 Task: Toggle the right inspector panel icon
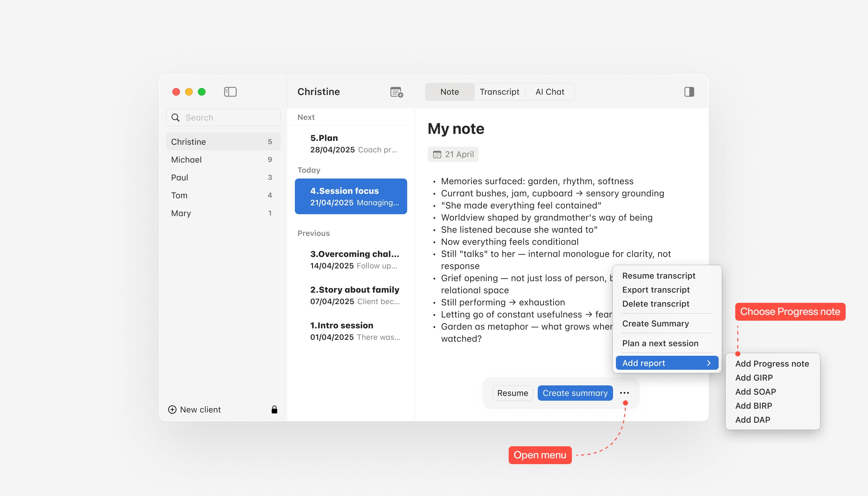(x=689, y=91)
